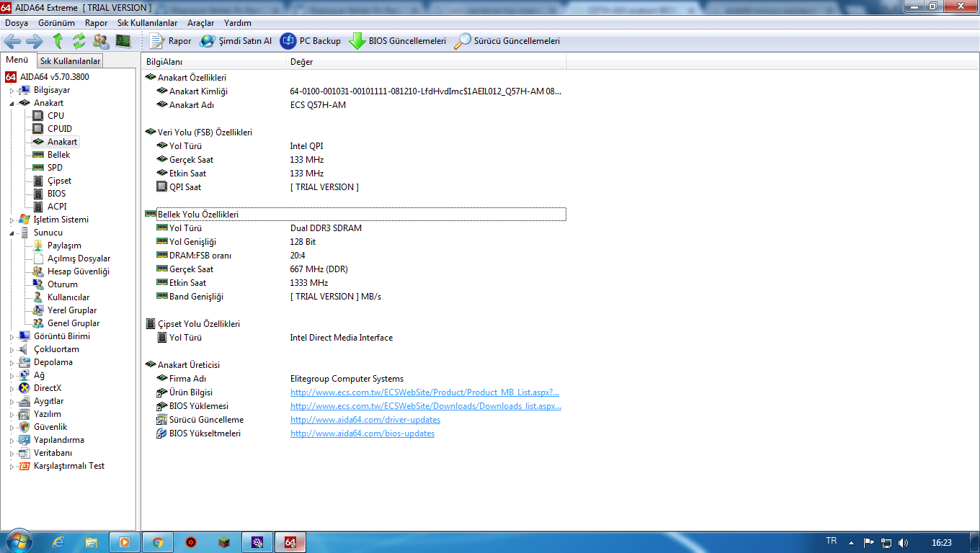Select the Bellek Yolu Özellikleri group row
This screenshot has width=980, height=553.
pyautogui.click(x=355, y=215)
